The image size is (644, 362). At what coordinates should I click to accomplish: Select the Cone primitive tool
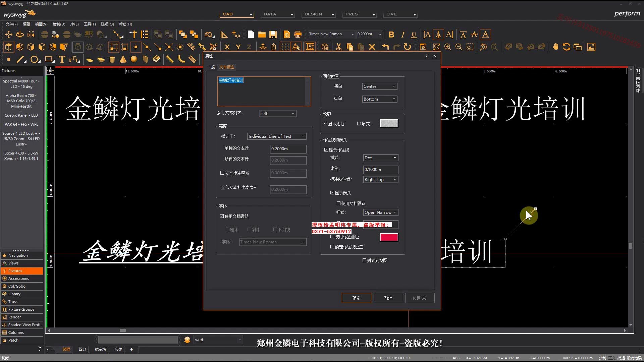coord(123,59)
